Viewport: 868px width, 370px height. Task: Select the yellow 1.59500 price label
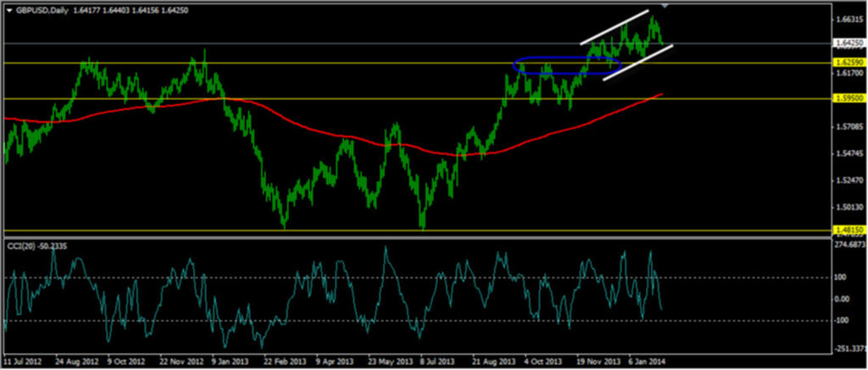pyautogui.click(x=848, y=98)
